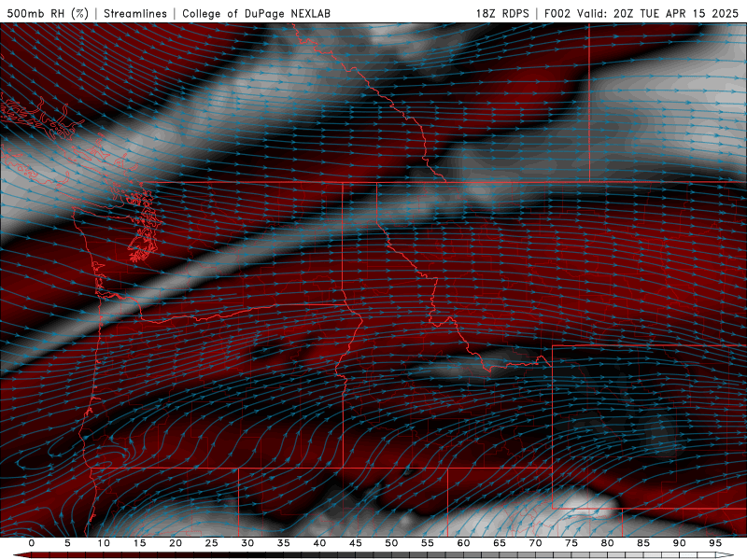
Task: Click the '500mb RH (%)' title text
Action: coord(48,13)
